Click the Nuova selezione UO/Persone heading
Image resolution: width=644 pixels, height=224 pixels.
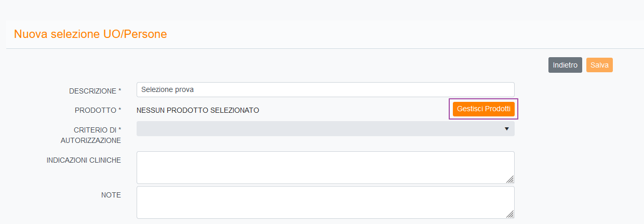pyautogui.click(x=90, y=34)
